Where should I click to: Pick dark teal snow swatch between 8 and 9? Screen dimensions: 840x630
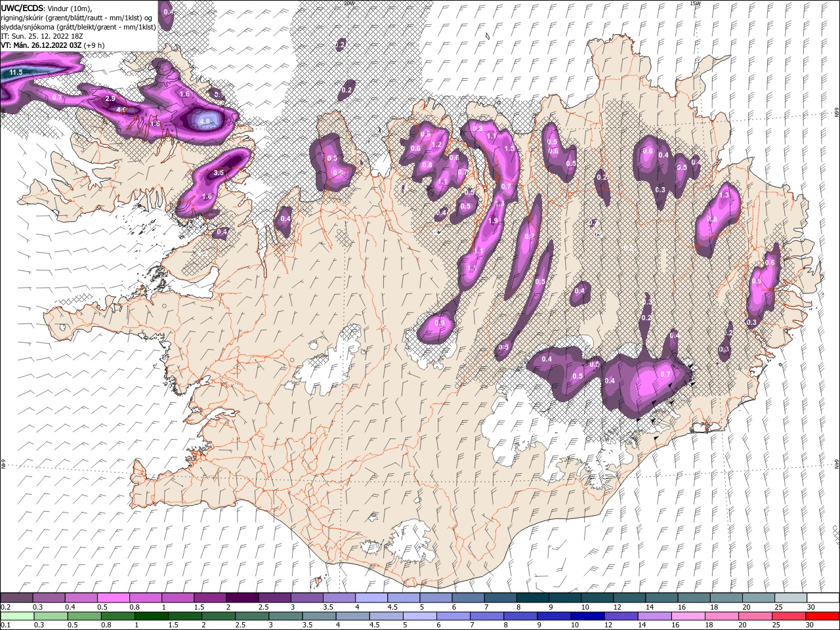pyautogui.click(x=532, y=598)
